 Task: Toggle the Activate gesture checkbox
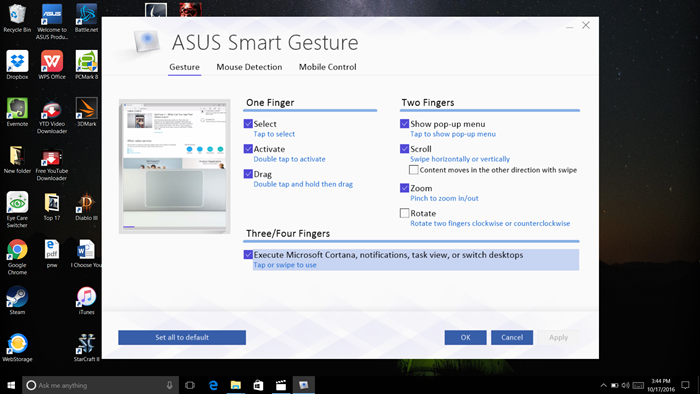[x=248, y=149]
